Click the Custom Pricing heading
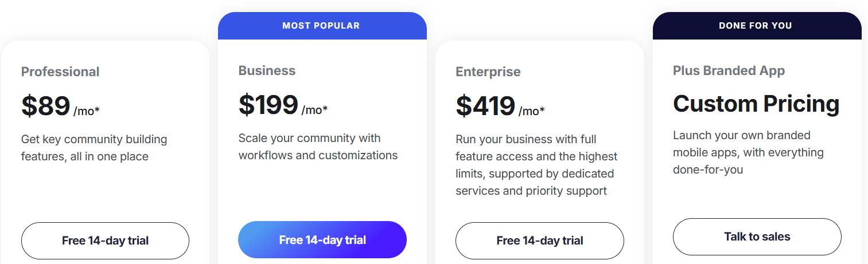 [x=756, y=104]
